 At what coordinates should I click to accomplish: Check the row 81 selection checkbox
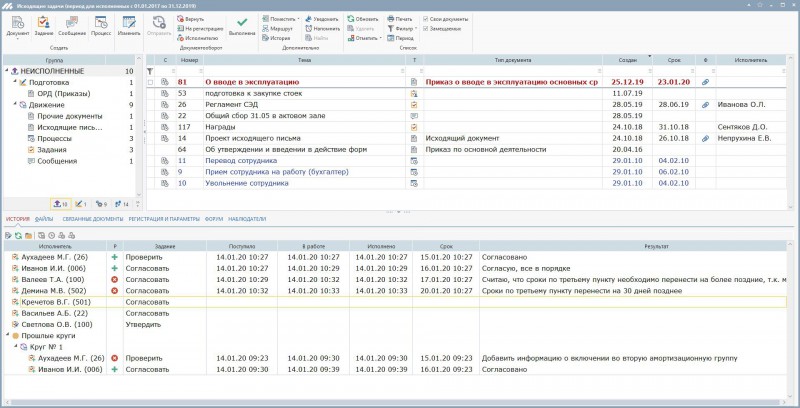[x=151, y=81]
